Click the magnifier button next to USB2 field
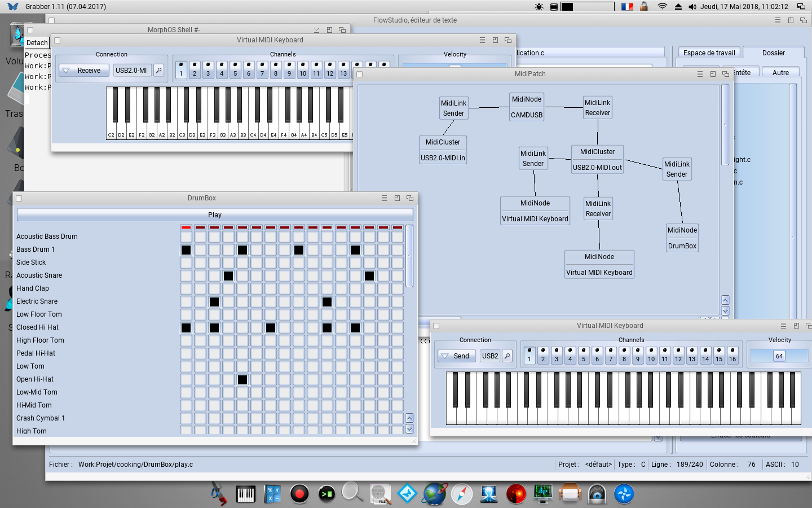 tap(507, 356)
